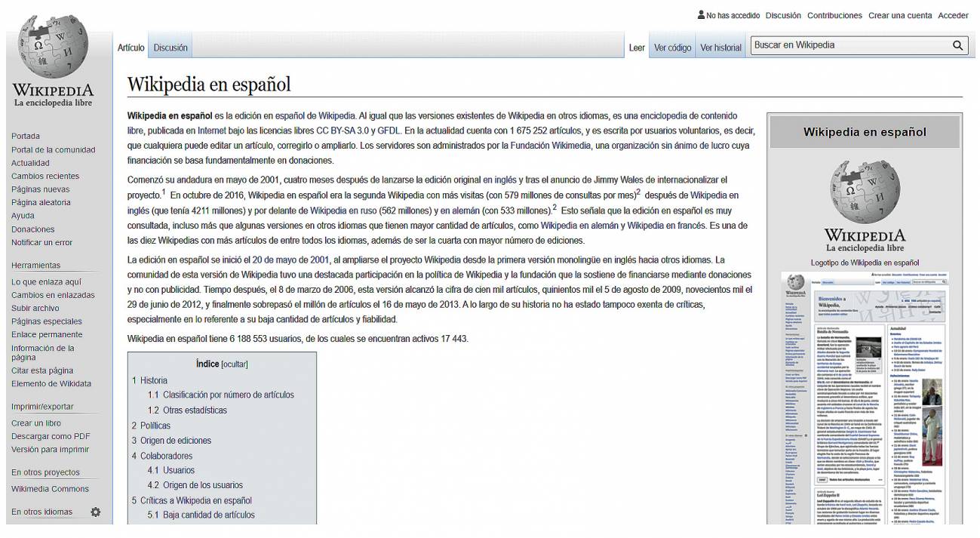This screenshot has width=980, height=538.
Task: Open the Wikipedia main page screenshot thumbnail
Action: click(x=865, y=397)
